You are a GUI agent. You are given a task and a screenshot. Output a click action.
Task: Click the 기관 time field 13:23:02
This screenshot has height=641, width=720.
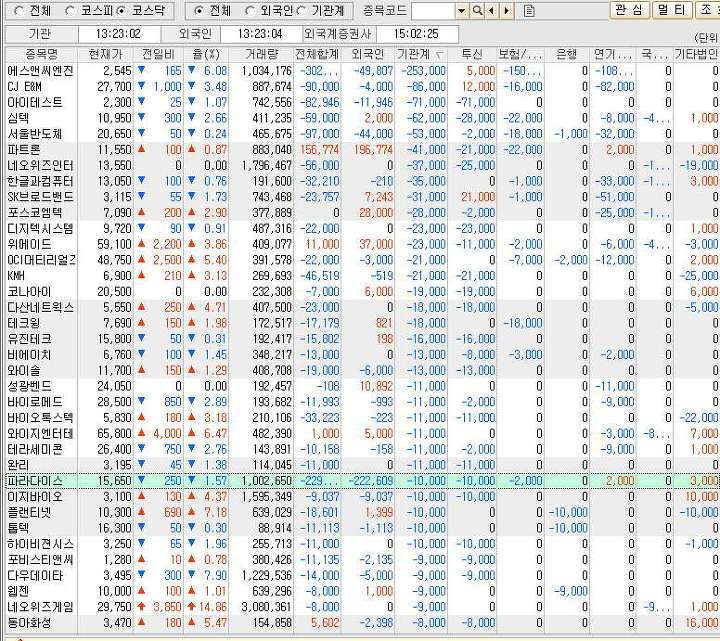point(119,34)
